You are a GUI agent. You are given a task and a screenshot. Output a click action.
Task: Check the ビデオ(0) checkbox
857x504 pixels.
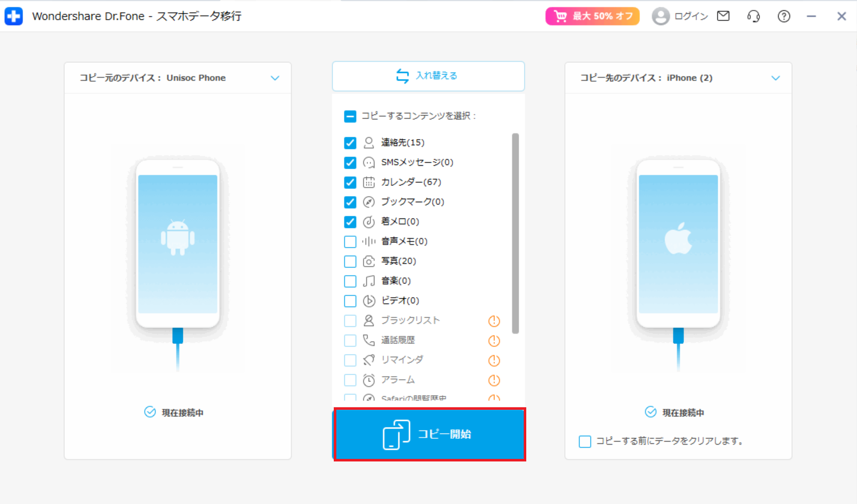coord(350,301)
